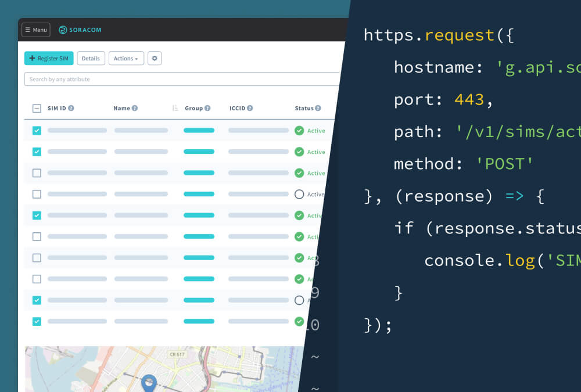Toggle the select-all checkbox in header
The height and width of the screenshot is (392, 581).
(x=37, y=108)
